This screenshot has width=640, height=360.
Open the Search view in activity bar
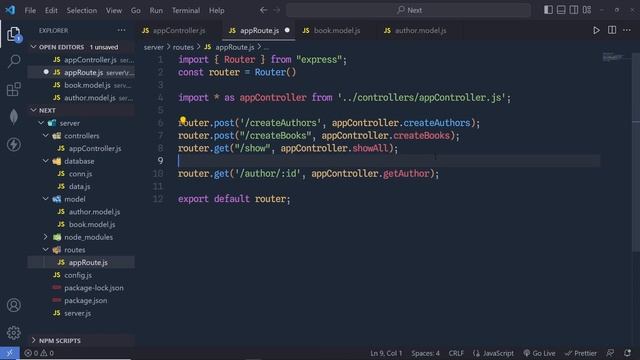[13, 61]
